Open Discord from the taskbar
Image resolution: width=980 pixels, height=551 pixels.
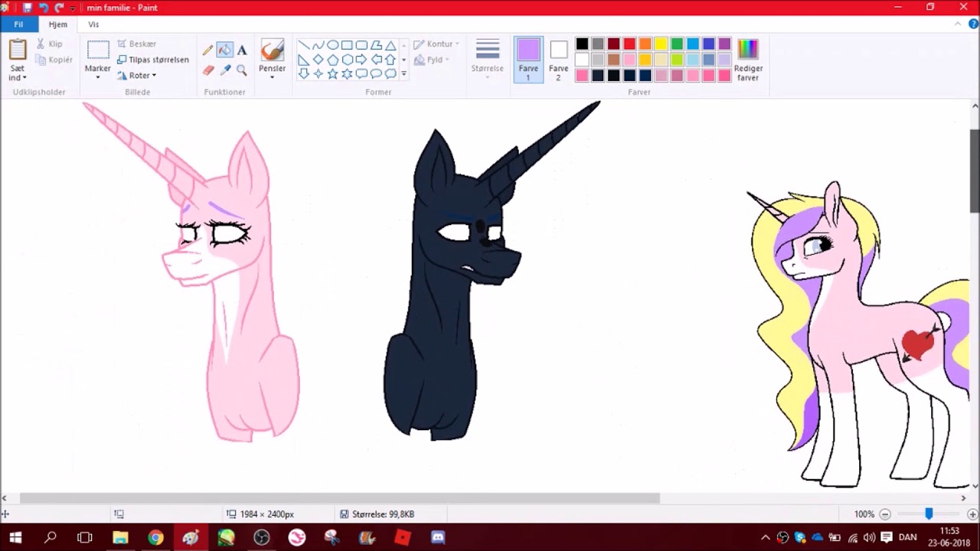point(437,537)
